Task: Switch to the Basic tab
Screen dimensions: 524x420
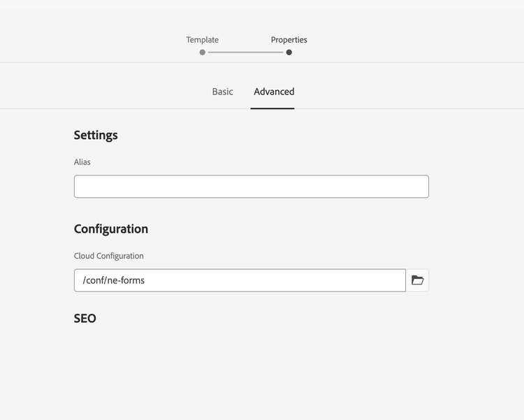Action: coord(223,92)
